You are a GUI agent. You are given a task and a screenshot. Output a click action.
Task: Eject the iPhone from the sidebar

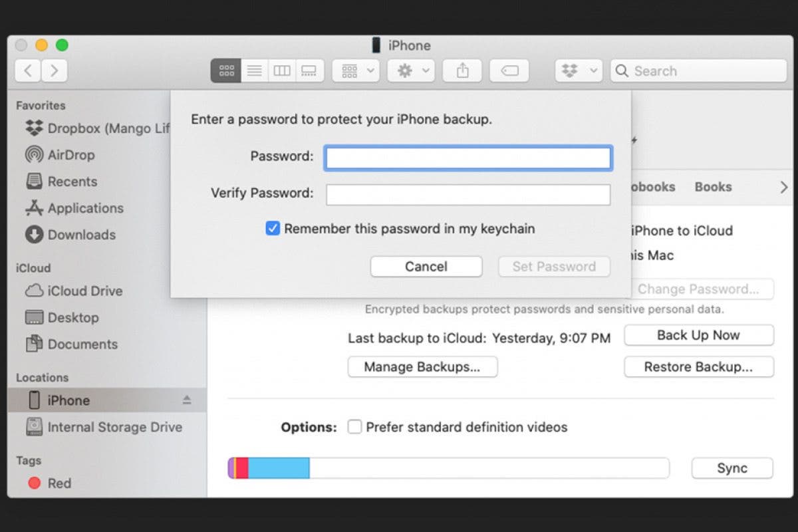(186, 400)
